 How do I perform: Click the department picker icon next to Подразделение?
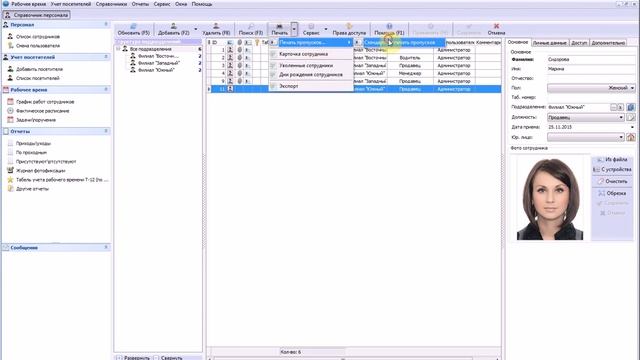(631, 107)
